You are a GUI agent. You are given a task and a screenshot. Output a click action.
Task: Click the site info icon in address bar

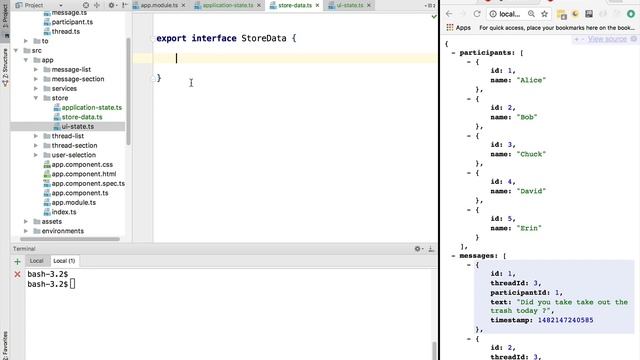point(493,14)
